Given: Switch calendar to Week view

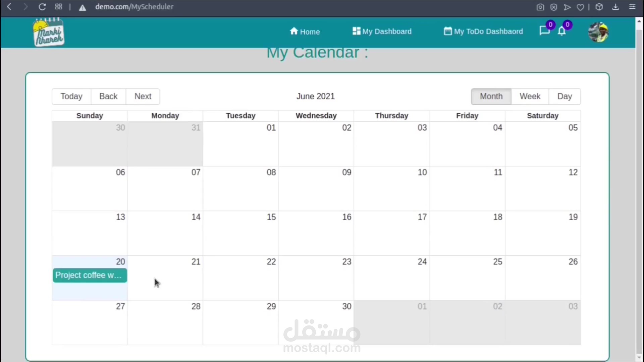Looking at the screenshot, I should [530, 97].
